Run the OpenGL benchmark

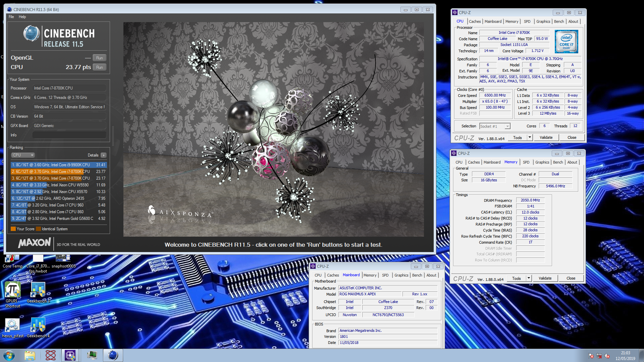pyautogui.click(x=99, y=58)
